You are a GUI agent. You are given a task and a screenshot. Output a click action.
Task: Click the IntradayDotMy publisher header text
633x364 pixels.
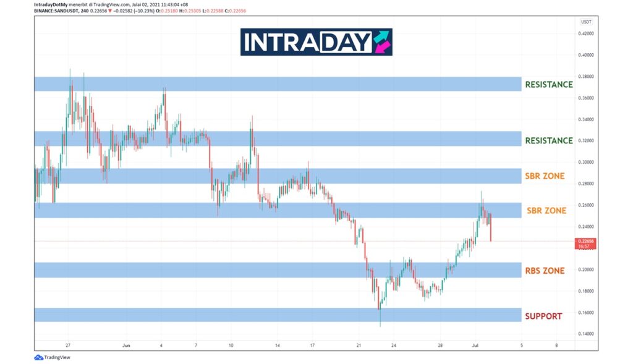(x=54, y=4)
